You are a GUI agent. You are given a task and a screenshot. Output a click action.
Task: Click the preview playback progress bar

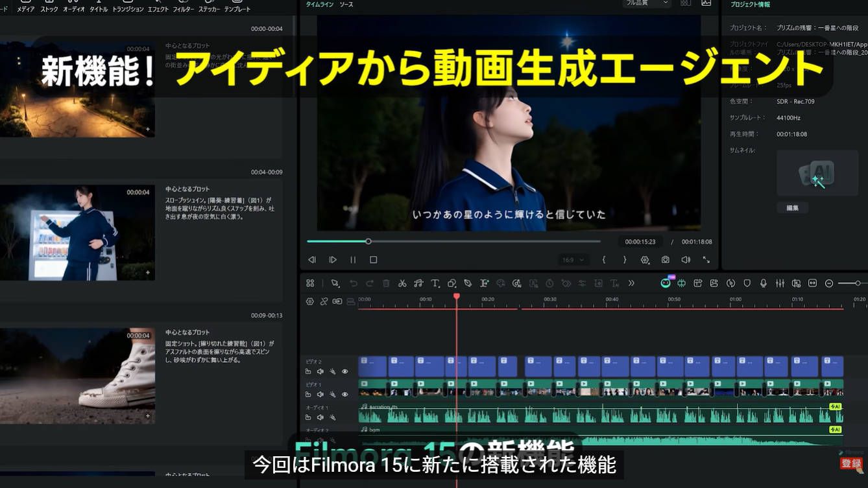point(453,241)
